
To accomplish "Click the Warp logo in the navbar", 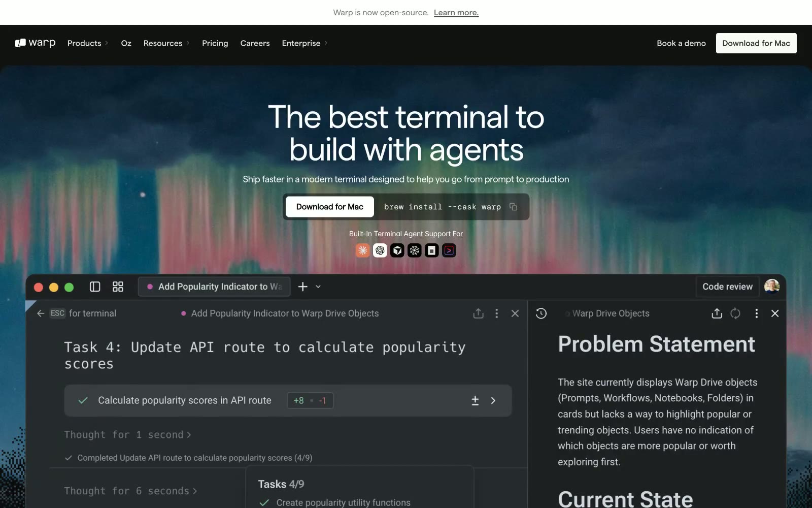I will point(35,43).
